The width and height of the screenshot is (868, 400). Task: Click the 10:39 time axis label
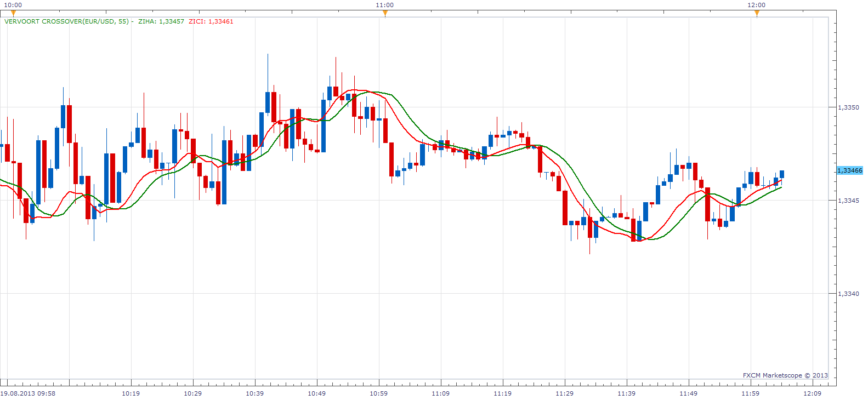coord(254,393)
